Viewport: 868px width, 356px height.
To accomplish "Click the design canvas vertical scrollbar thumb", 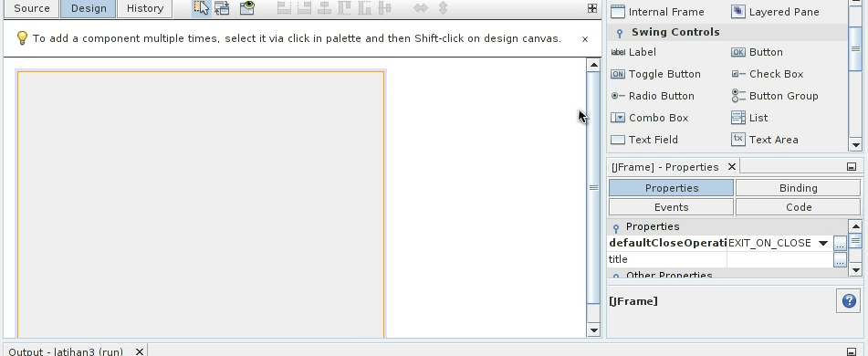I will tap(593, 187).
